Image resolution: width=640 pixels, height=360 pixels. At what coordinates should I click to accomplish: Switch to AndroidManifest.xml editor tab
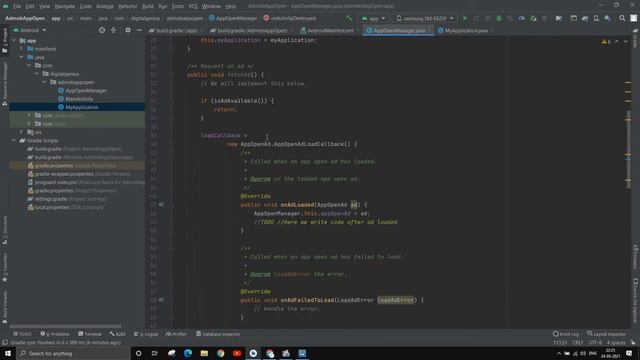(x=330, y=31)
